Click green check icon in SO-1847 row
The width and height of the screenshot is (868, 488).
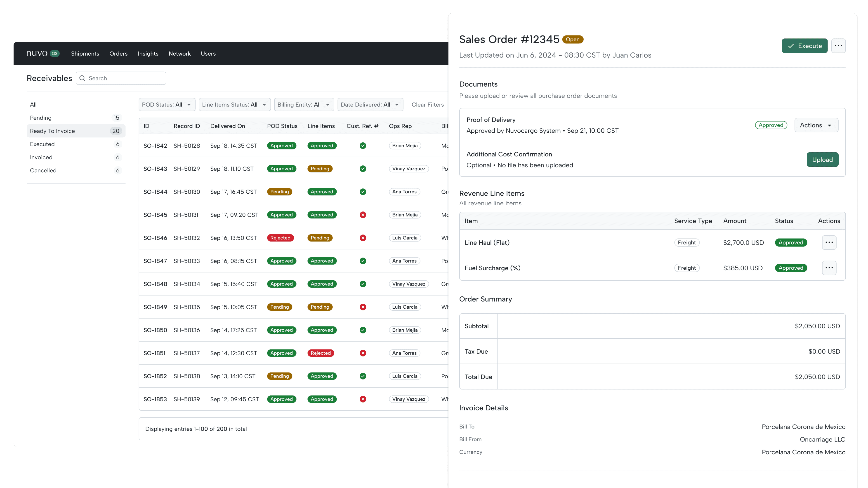pyautogui.click(x=363, y=261)
